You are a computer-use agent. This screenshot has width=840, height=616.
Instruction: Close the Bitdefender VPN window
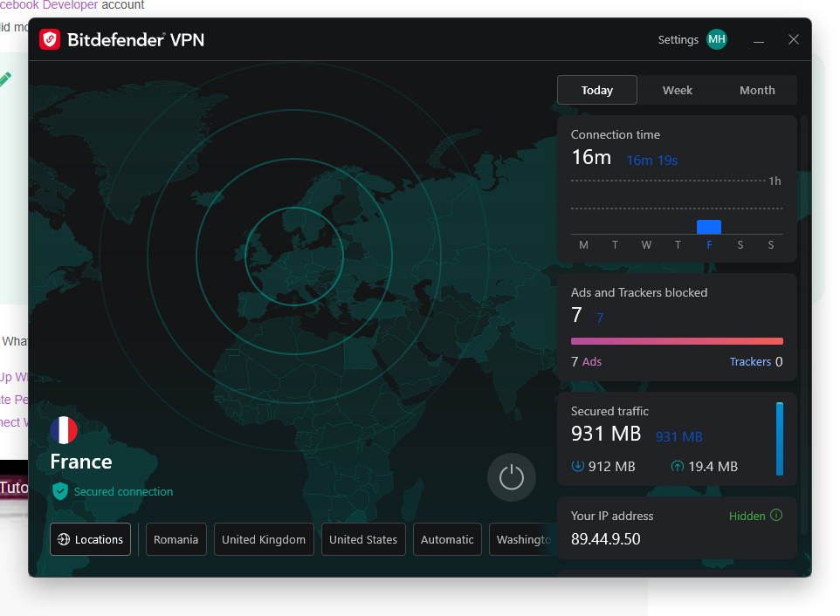click(x=794, y=39)
